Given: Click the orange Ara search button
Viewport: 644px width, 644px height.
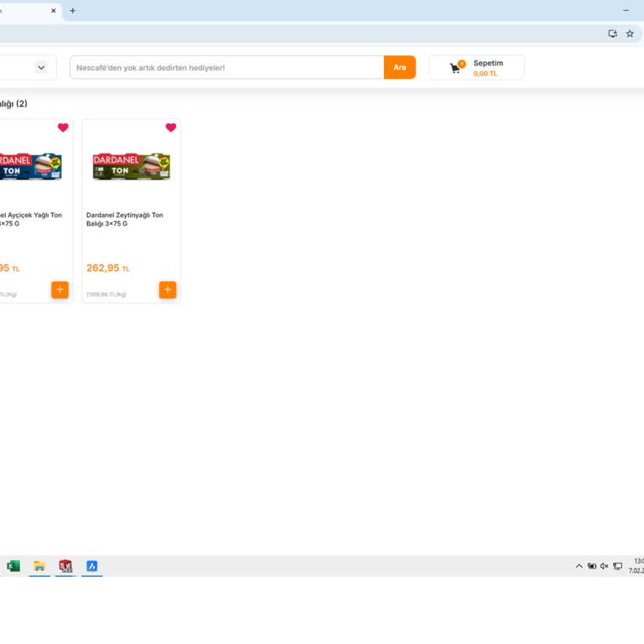Looking at the screenshot, I should pos(400,67).
